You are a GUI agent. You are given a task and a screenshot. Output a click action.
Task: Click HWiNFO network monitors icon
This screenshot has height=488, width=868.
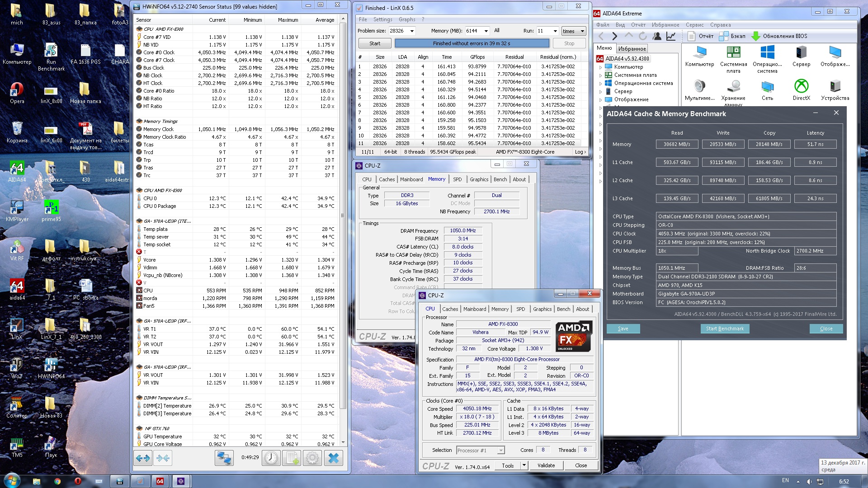tap(224, 458)
